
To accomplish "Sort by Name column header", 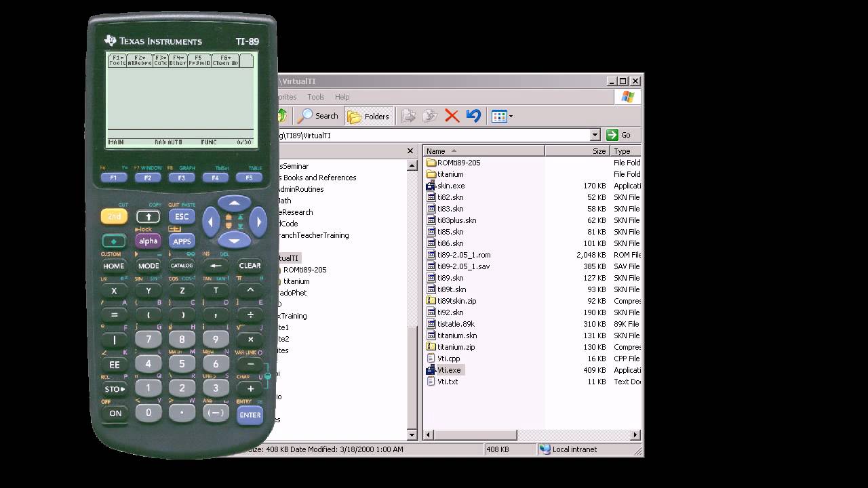I will [x=484, y=151].
